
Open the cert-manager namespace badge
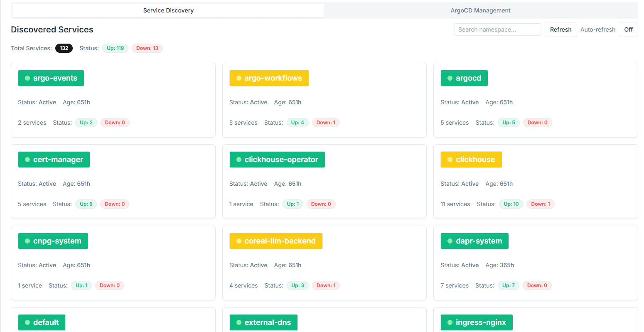point(54,160)
